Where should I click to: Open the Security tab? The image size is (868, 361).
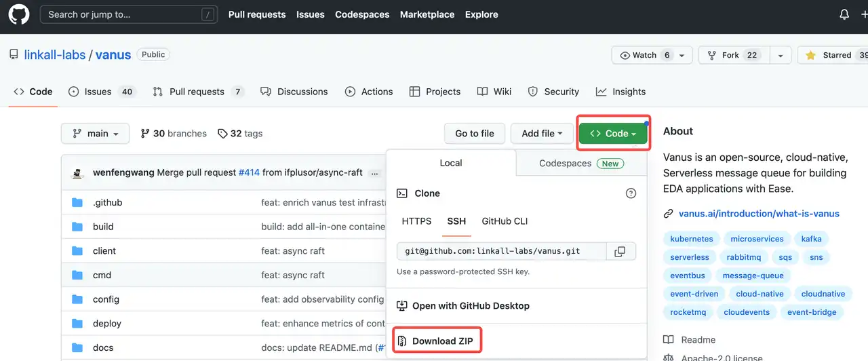553,92
